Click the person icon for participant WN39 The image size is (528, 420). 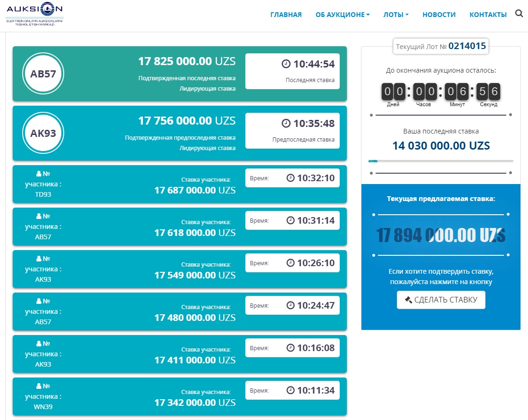point(39,386)
